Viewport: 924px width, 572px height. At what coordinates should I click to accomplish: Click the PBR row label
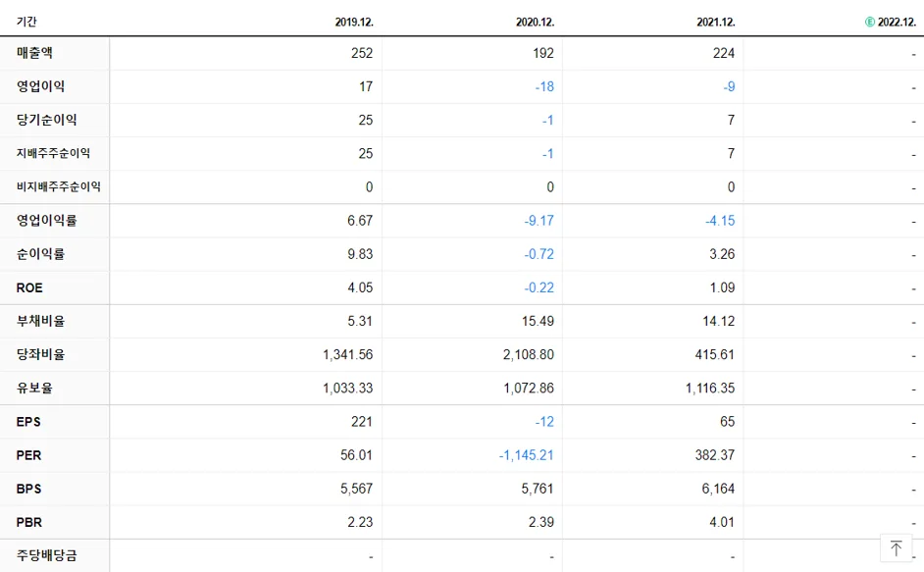[x=29, y=523]
